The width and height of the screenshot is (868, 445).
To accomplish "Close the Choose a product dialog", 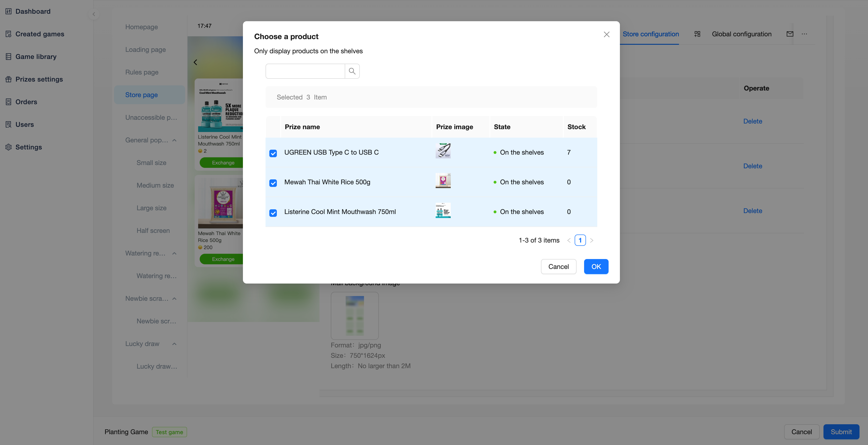I will (606, 34).
